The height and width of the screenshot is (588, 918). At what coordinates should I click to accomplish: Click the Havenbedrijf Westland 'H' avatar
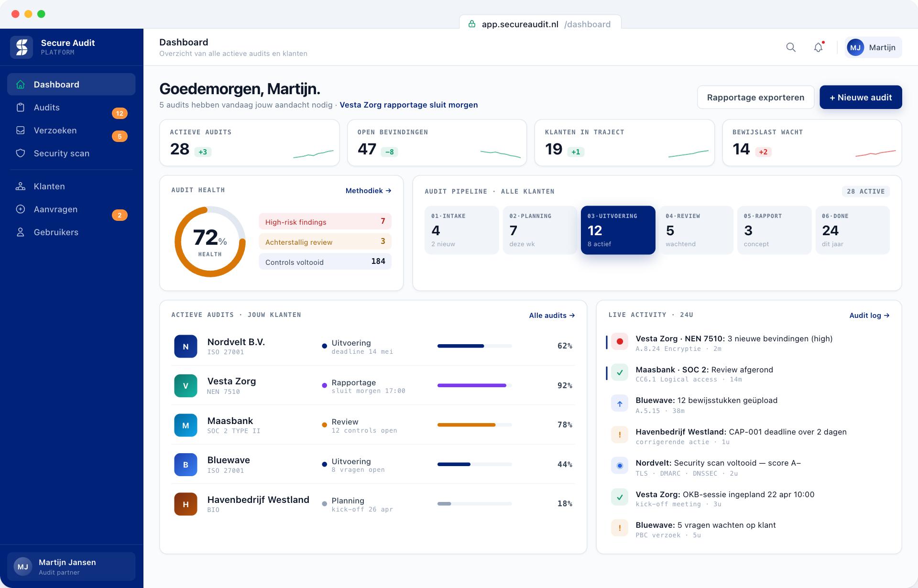186,504
